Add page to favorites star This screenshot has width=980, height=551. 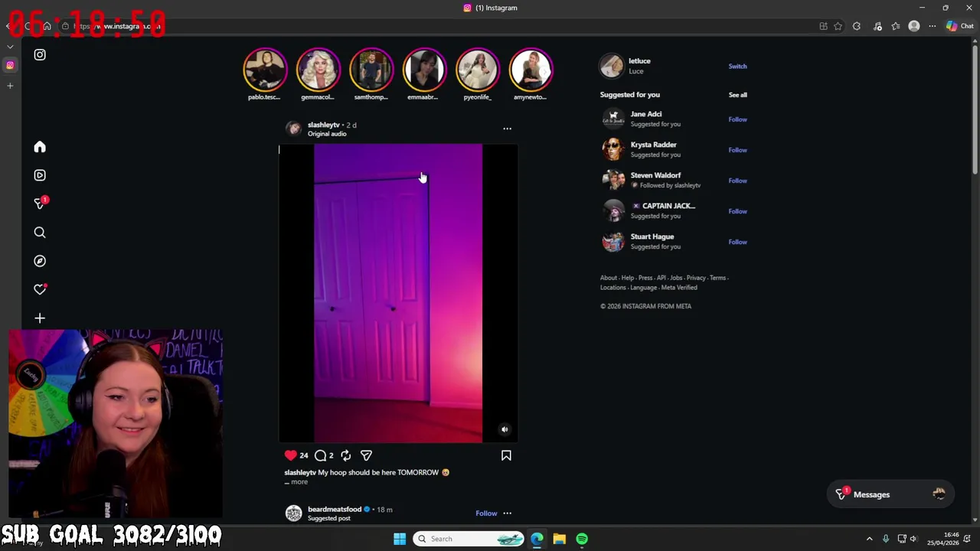(838, 26)
